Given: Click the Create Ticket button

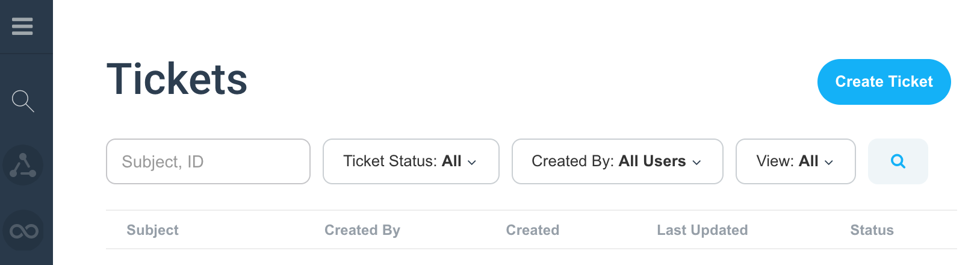Looking at the screenshot, I should click(884, 82).
